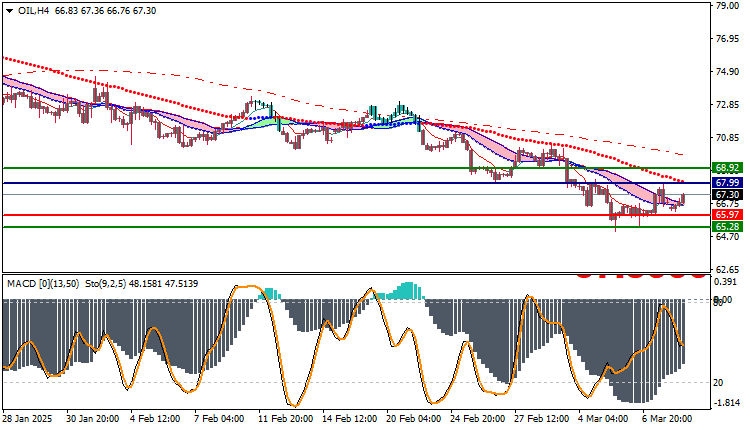
Task: Click the 20 Feb 04:00 time label
Action: click(414, 419)
